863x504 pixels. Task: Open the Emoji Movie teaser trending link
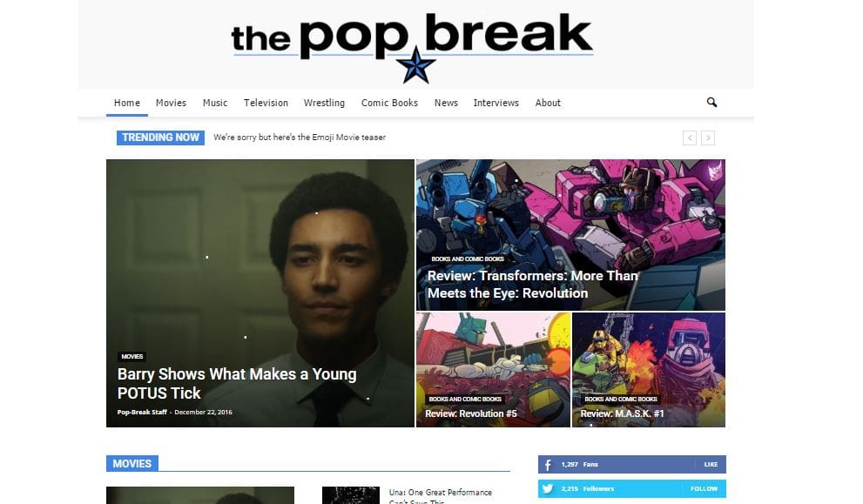point(300,138)
